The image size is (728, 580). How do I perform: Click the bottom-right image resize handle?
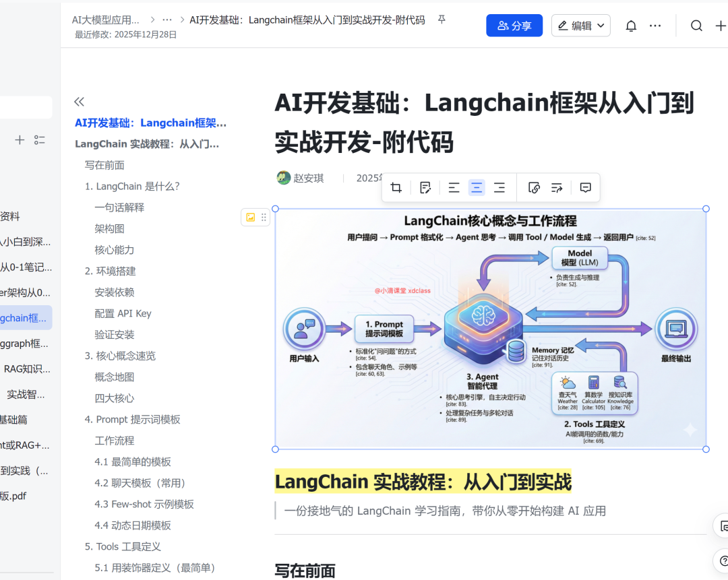(706, 449)
